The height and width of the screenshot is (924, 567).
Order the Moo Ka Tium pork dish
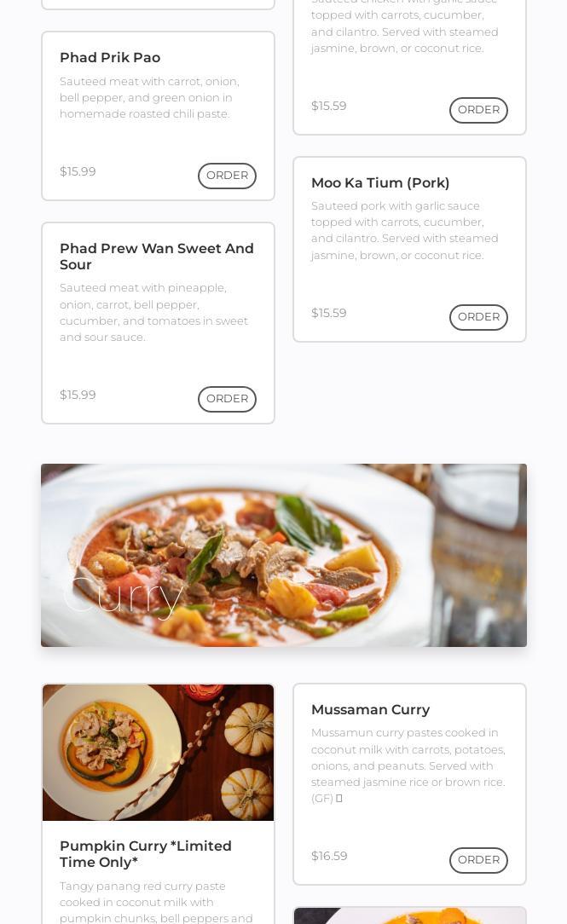(x=478, y=317)
